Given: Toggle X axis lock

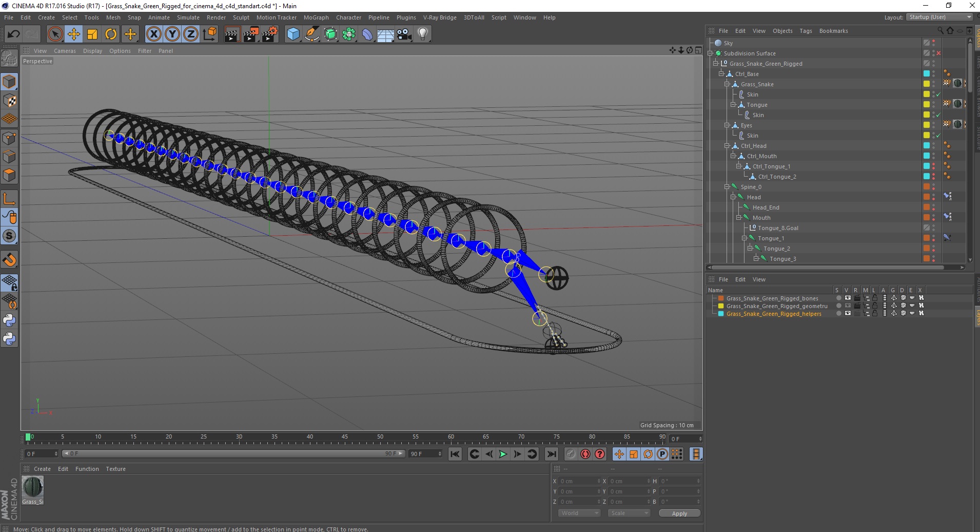Looking at the screenshot, I should tap(153, 34).
